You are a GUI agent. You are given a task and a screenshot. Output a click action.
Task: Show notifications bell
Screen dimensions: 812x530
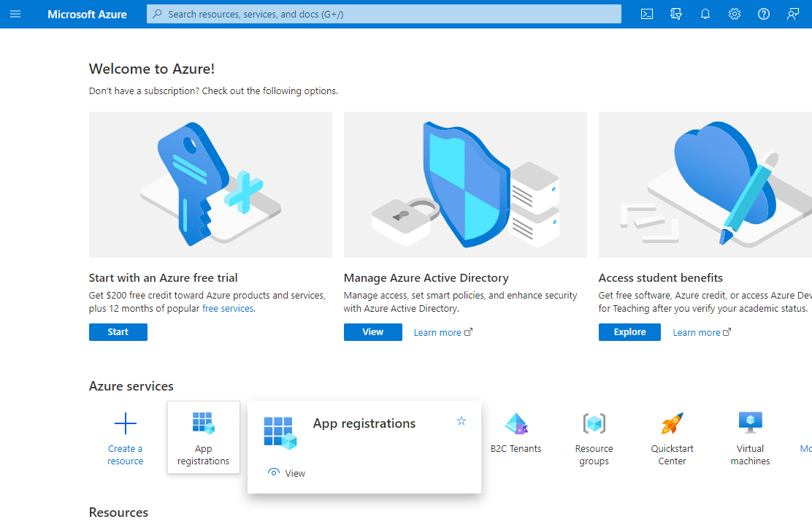(705, 14)
